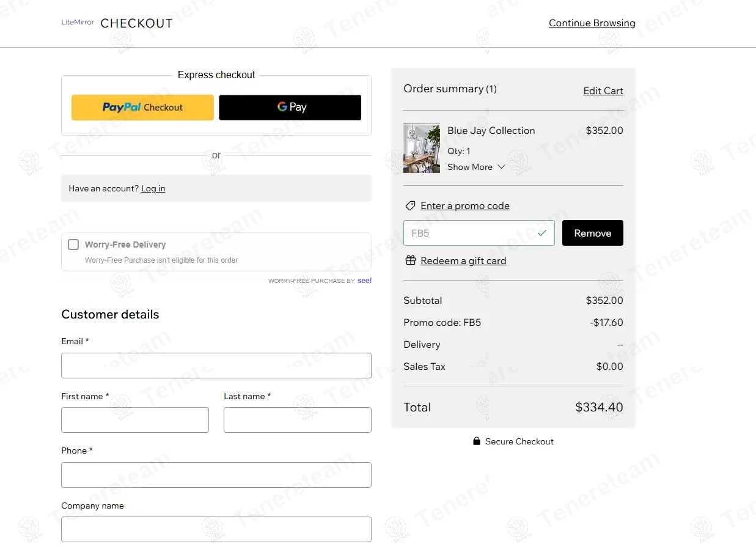The image size is (756, 552).
Task: Click the promo code tag icon
Action: pyautogui.click(x=410, y=206)
